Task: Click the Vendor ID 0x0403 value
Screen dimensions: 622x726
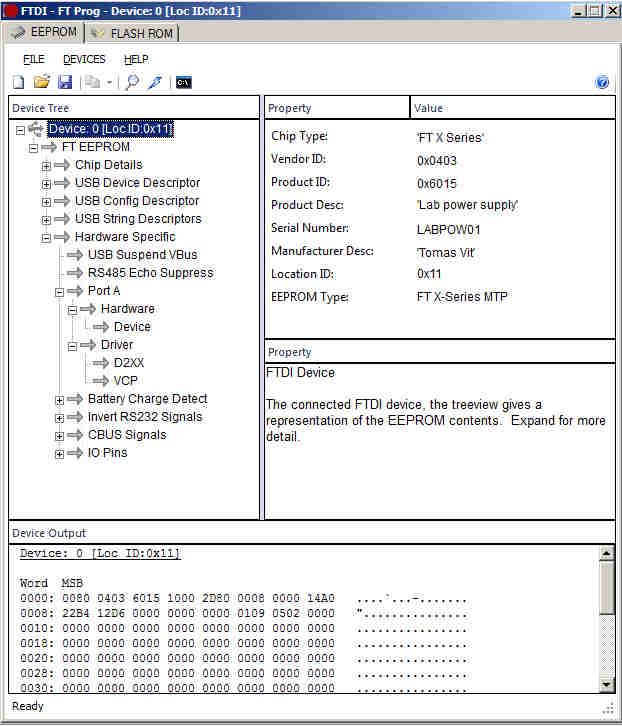Action: [436, 161]
